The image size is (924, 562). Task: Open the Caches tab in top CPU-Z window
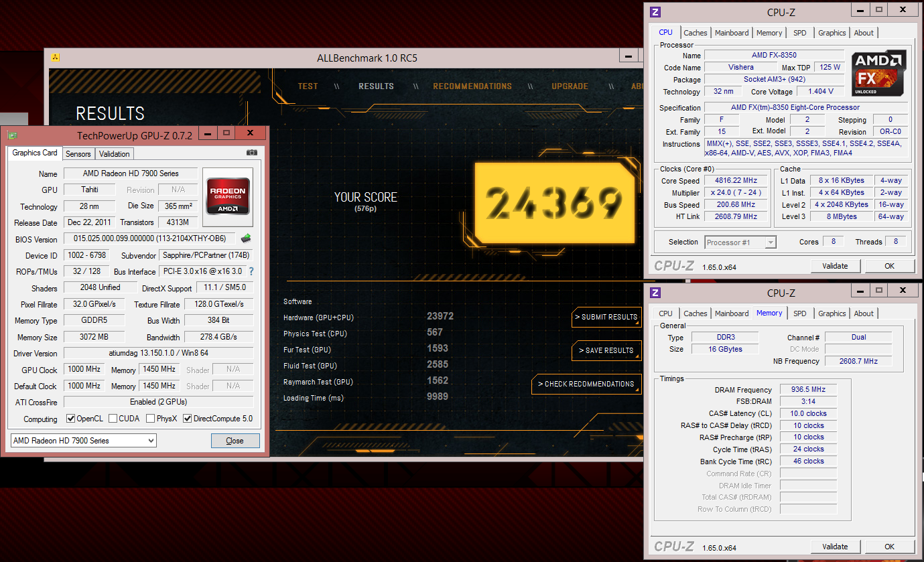(x=696, y=33)
